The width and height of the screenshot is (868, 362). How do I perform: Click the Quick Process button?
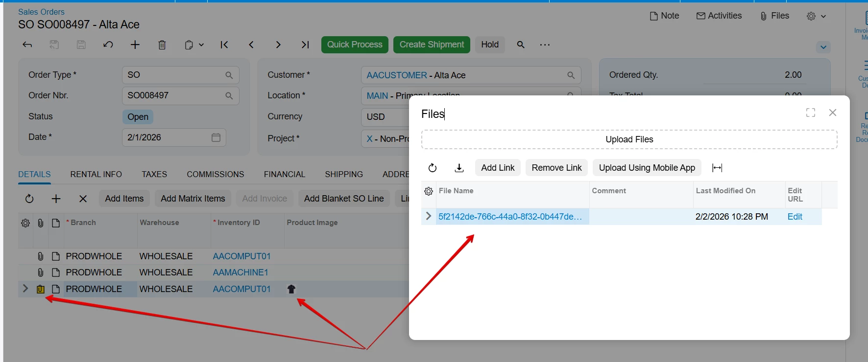(x=355, y=45)
